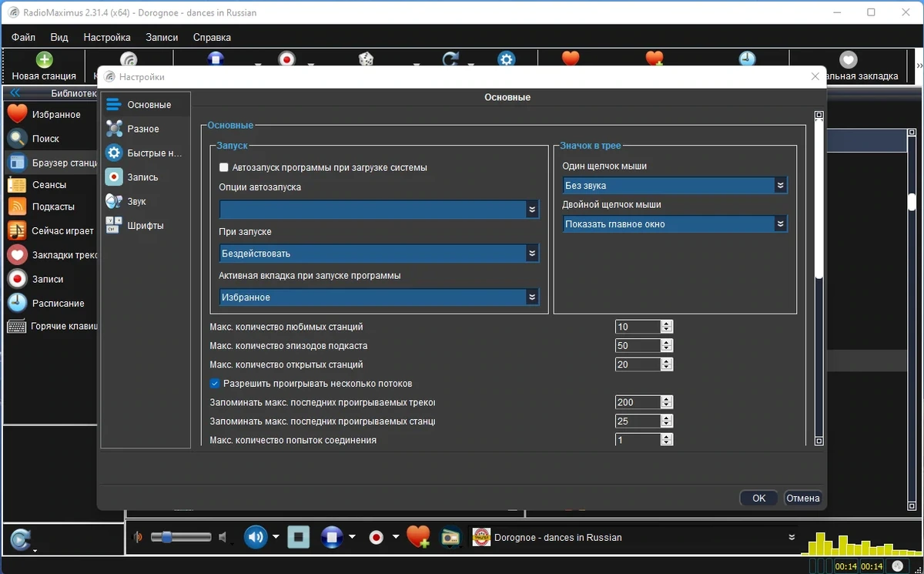Click the refresh icon at bottom-left corner
This screenshot has width=924, height=574.
point(21,539)
